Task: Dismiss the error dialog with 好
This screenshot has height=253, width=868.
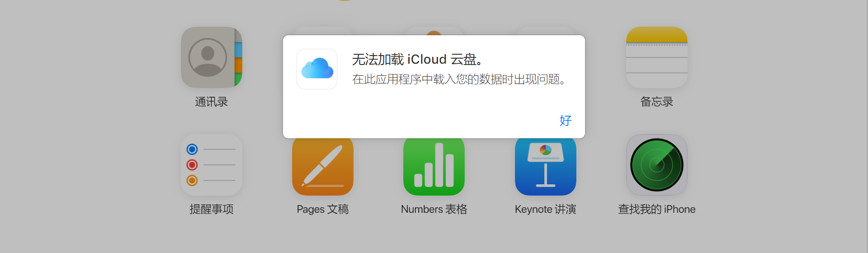Action: 566,121
